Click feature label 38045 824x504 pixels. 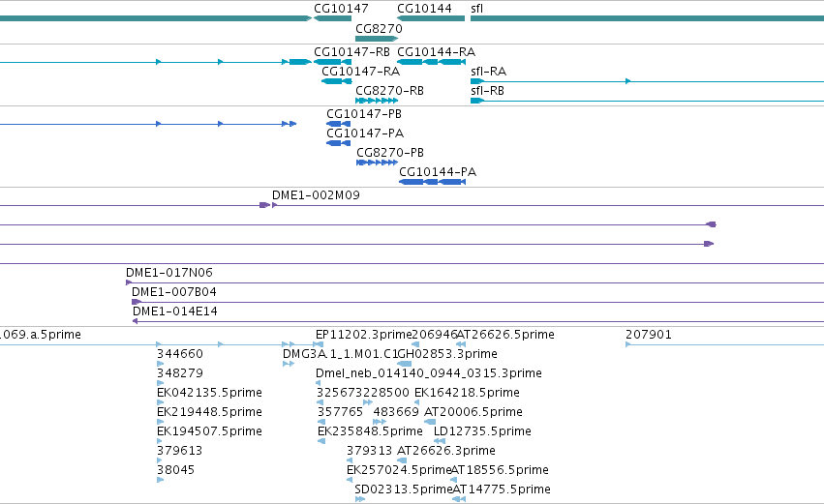pyautogui.click(x=175, y=470)
